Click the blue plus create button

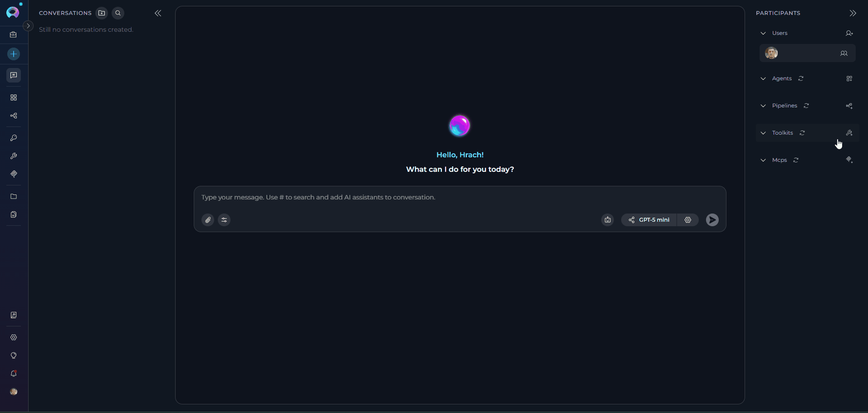click(14, 54)
